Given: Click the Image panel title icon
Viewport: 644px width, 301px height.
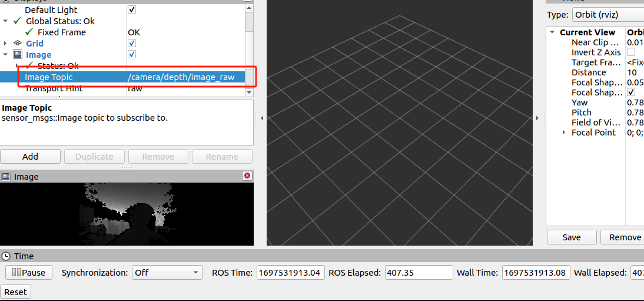Looking at the screenshot, I should pos(6,177).
